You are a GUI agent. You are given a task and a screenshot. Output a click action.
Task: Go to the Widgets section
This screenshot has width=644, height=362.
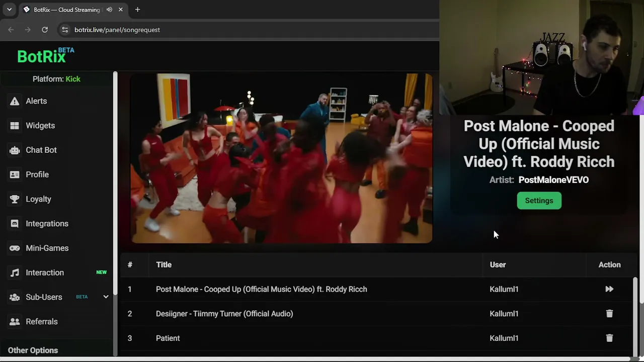[40, 126]
